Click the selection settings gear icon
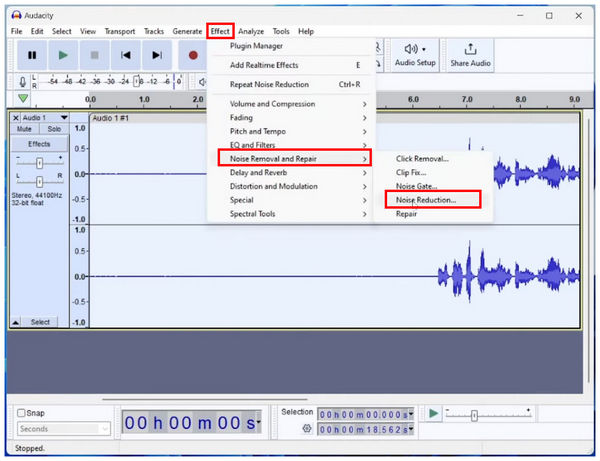This screenshot has width=600, height=461. click(x=307, y=428)
